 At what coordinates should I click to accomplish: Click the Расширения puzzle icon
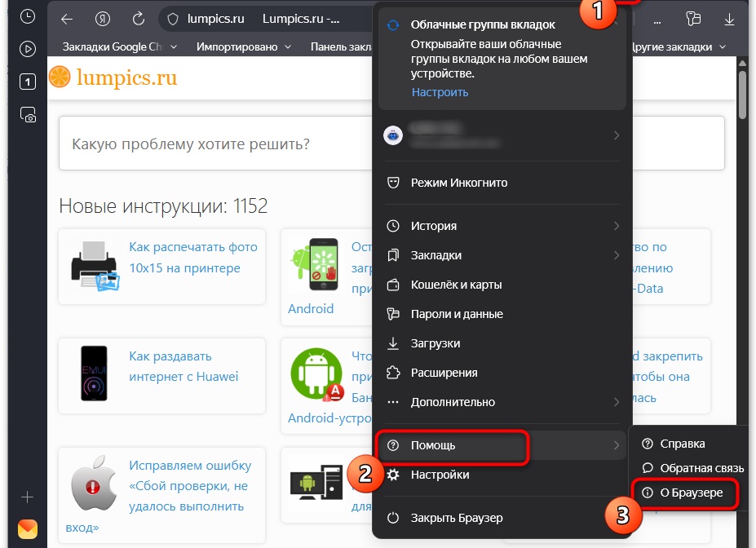[393, 373]
